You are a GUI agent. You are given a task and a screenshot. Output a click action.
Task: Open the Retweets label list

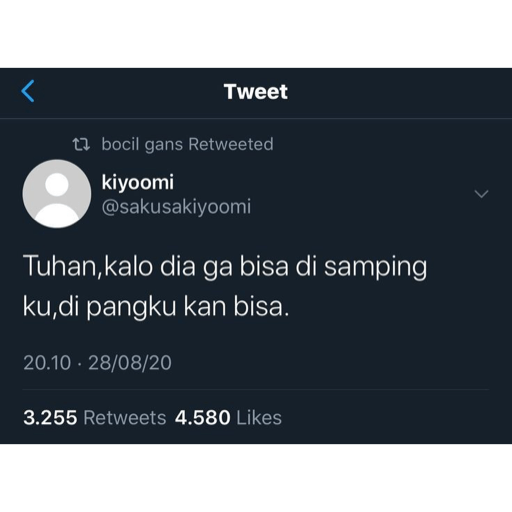[x=125, y=418]
